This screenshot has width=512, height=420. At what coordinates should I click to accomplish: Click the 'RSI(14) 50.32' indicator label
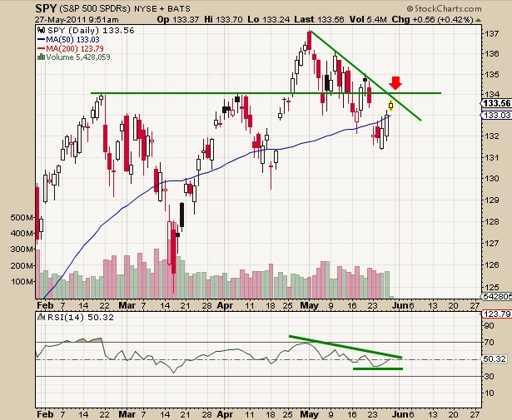(x=81, y=317)
